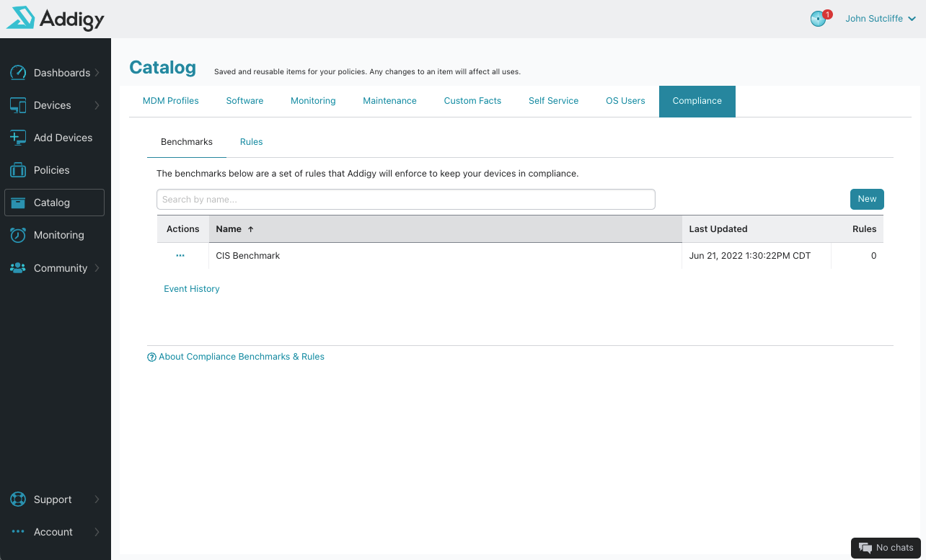Switch to the Custom Facts tab

coord(472,101)
